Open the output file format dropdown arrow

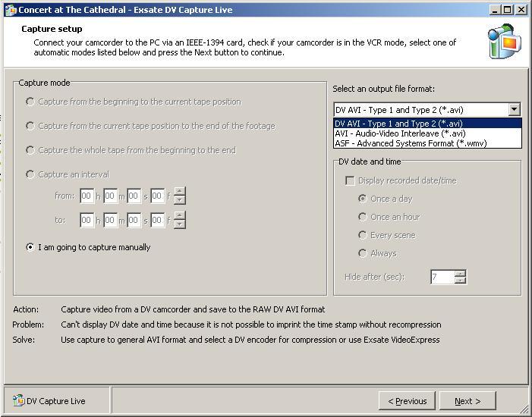pos(514,109)
